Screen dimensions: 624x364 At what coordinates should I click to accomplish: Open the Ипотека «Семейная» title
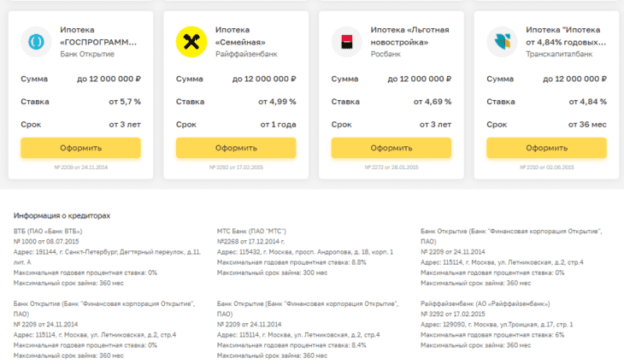[240, 36]
